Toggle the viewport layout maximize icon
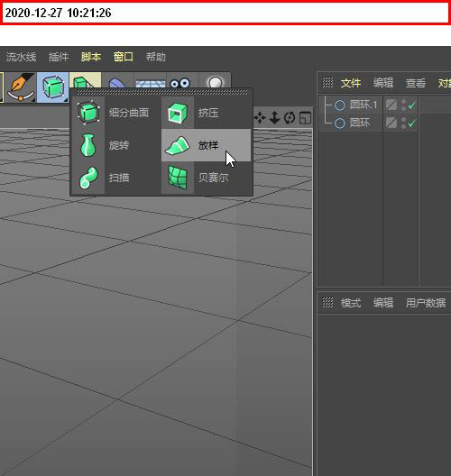Image resolution: width=451 pixels, height=476 pixels. (x=305, y=118)
